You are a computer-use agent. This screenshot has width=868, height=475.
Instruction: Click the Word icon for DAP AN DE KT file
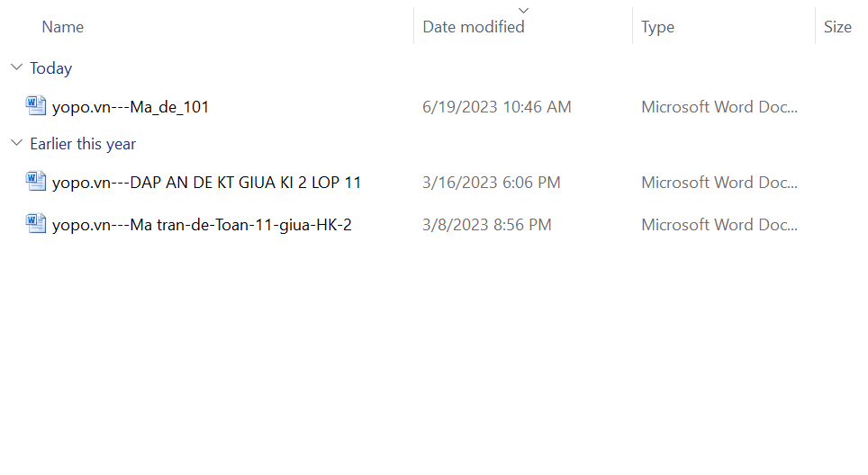point(36,182)
